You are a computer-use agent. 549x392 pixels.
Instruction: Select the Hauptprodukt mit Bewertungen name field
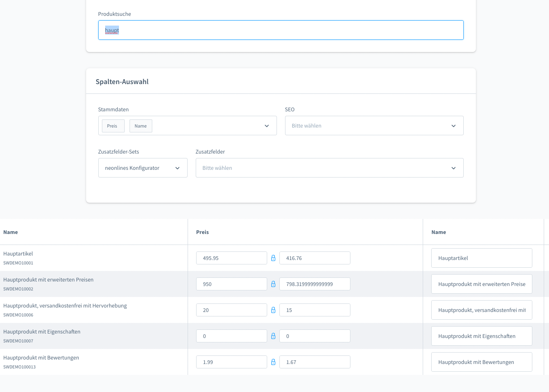tap(482, 362)
